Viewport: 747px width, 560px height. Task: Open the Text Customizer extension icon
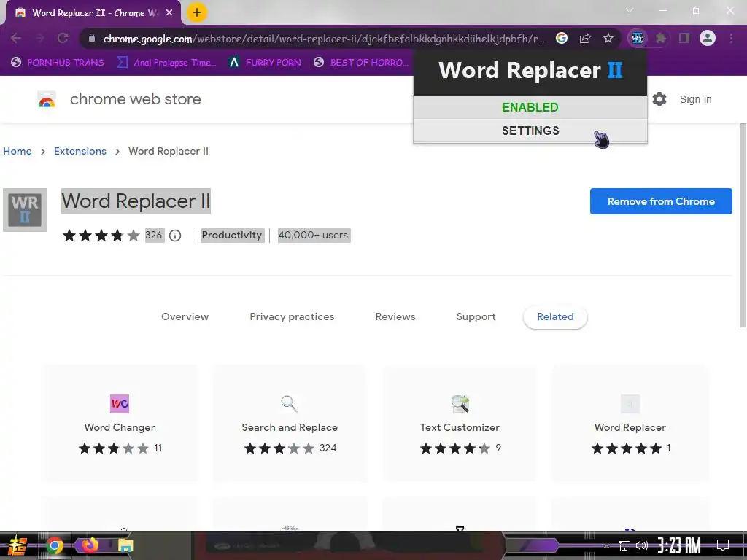(x=460, y=404)
